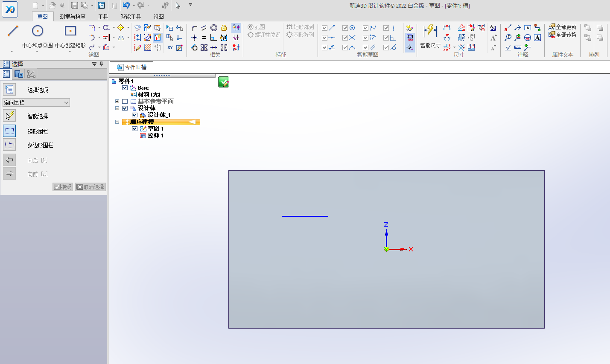Click the Lock constraint icon

pos(224,28)
